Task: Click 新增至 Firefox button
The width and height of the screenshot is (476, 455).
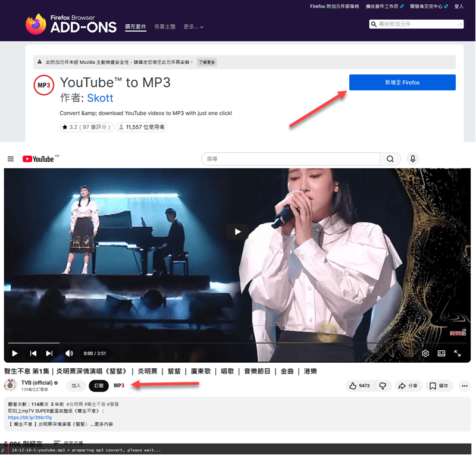Action: pos(402,83)
